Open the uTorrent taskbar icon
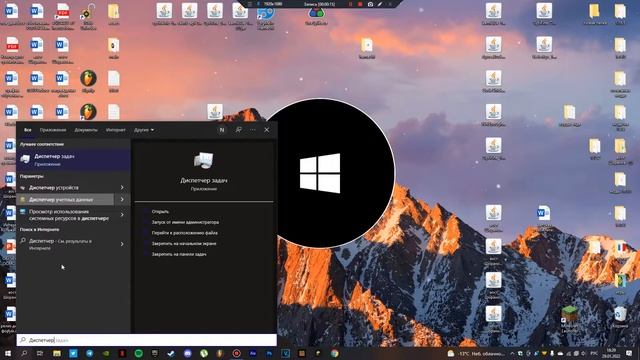Viewport: 640px width, 360px height. point(204,353)
